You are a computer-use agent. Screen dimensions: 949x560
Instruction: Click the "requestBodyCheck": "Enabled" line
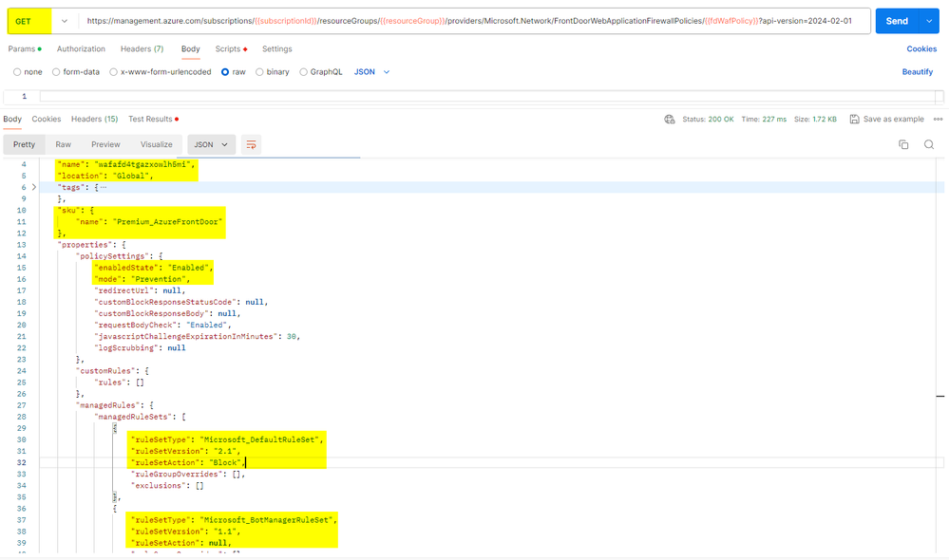pyautogui.click(x=162, y=326)
